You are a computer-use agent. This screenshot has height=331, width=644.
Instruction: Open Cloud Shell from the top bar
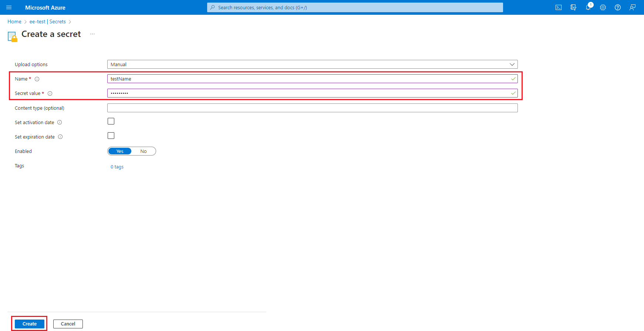pos(559,7)
